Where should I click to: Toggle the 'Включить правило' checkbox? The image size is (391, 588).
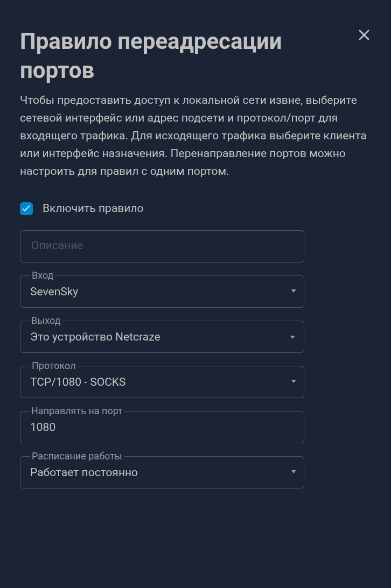(26, 209)
